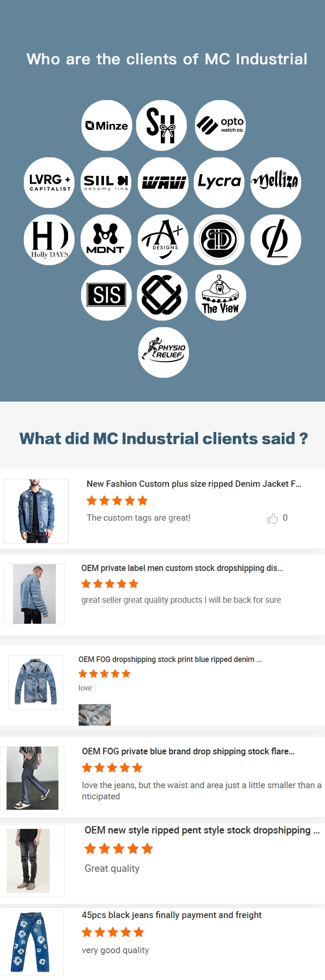
Task: Click the Lycra brand logo
Action: tap(219, 183)
